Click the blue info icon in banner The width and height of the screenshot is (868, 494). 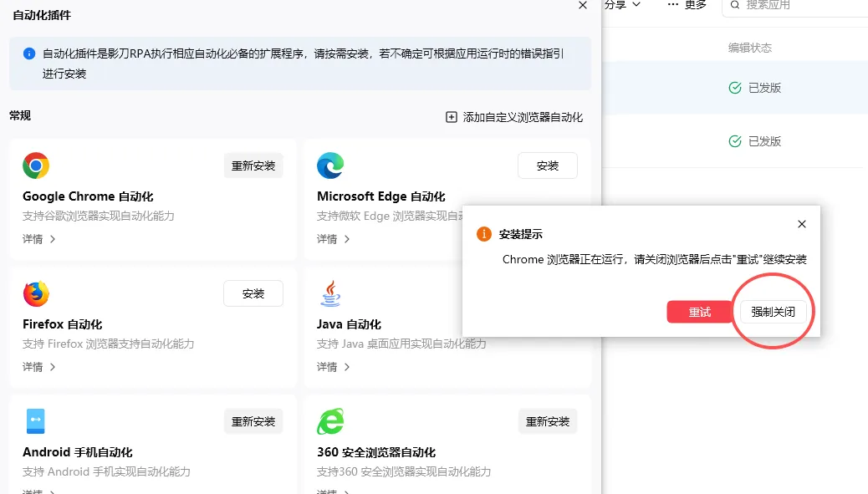pos(29,53)
